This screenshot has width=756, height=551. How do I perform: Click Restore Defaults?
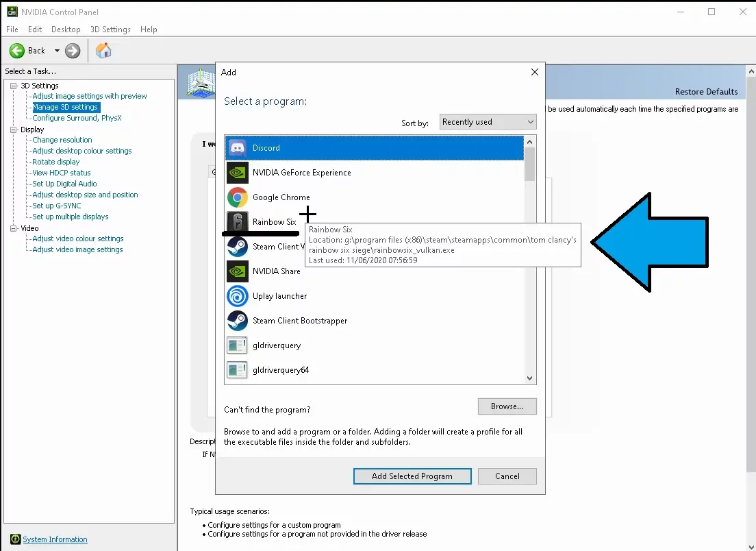[706, 92]
